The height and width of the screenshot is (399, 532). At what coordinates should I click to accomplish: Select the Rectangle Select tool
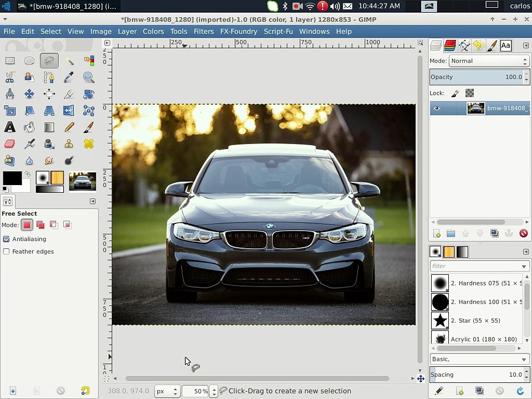pyautogui.click(x=10, y=61)
